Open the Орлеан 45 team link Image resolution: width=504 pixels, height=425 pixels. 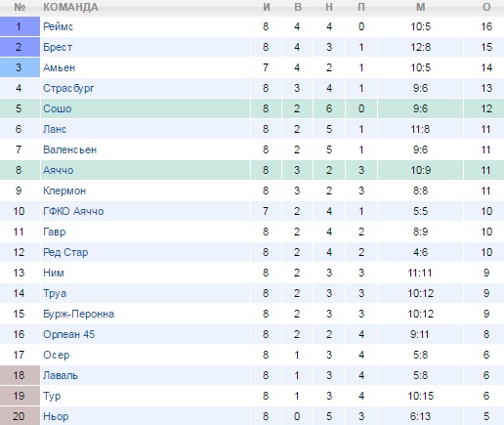point(69,334)
